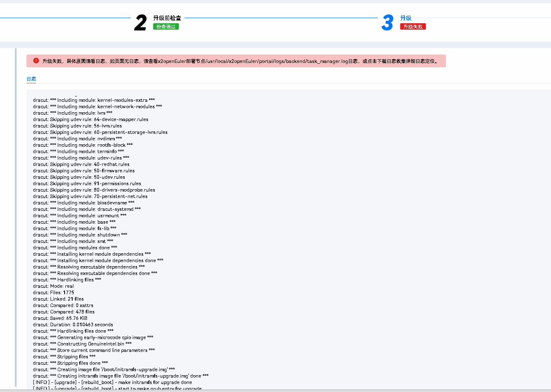Click log line 'Skipping udev rule: 40-redhat.rules'

[81, 164]
